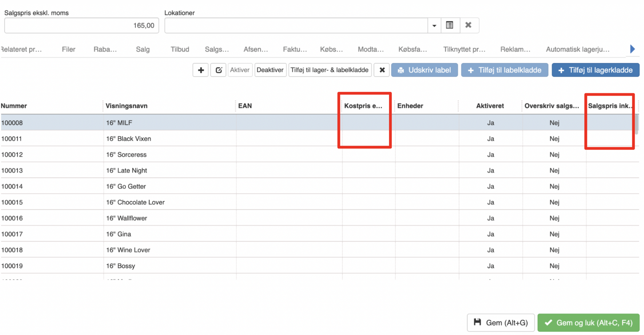Switch to the Afsen… tab

[x=256, y=49]
